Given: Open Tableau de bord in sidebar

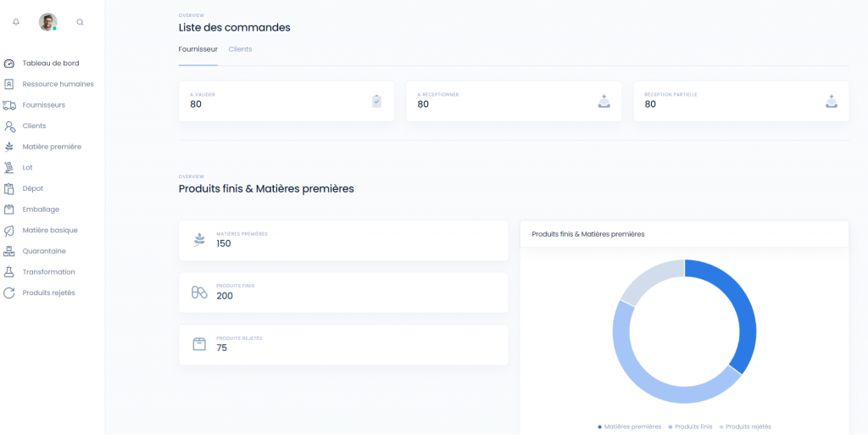Looking at the screenshot, I should tap(50, 63).
